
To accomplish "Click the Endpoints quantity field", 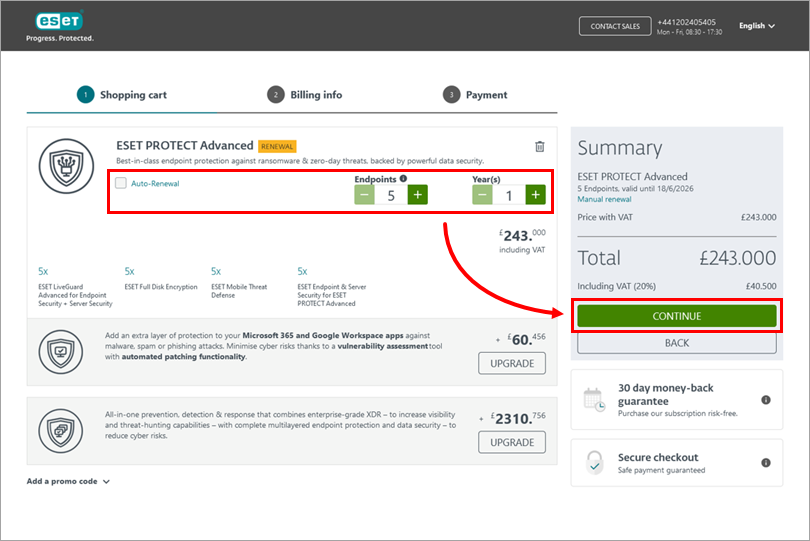I will (x=391, y=195).
